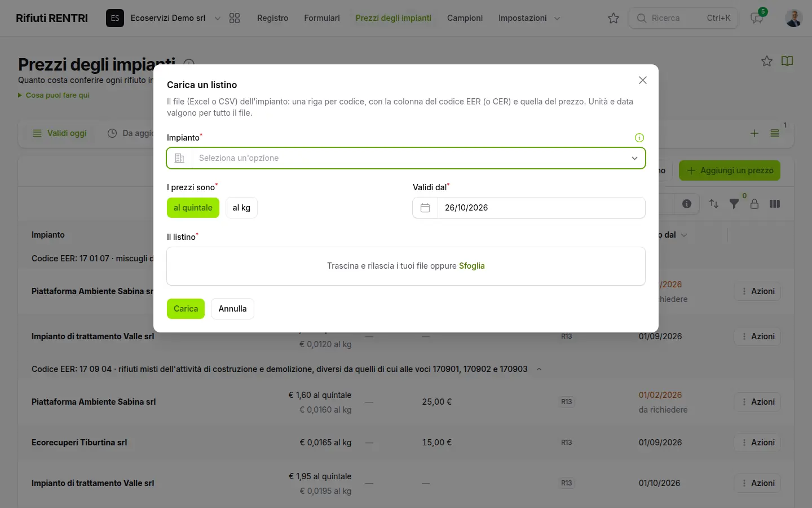The width and height of the screenshot is (812, 508).
Task: Click the chevron on the 'dal' column header
Action: (x=684, y=235)
